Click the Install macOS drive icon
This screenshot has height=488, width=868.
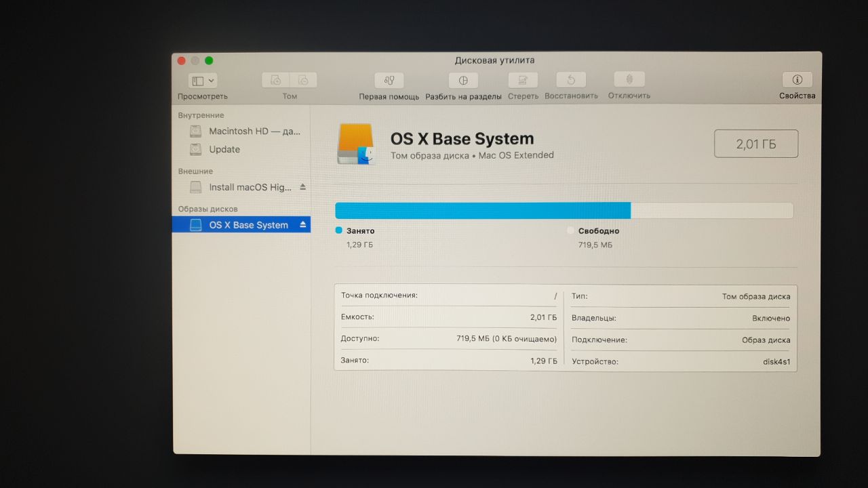[x=195, y=187]
